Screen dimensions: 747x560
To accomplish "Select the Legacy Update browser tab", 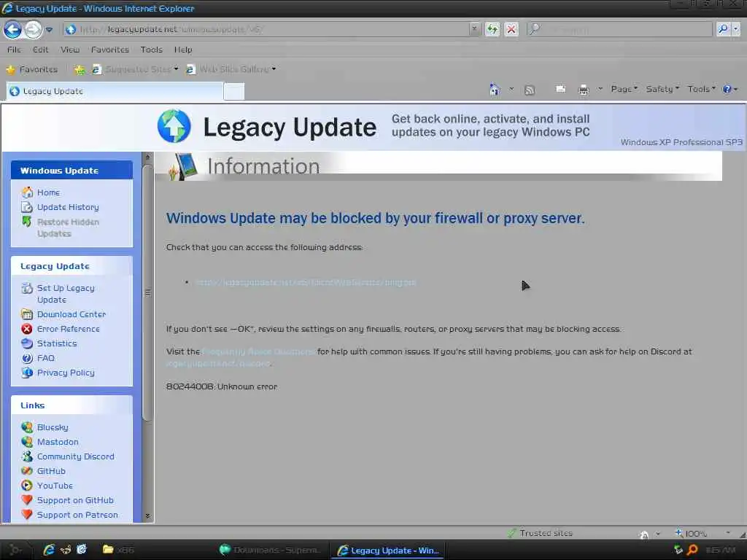I will pyautogui.click(x=115, y=91).
